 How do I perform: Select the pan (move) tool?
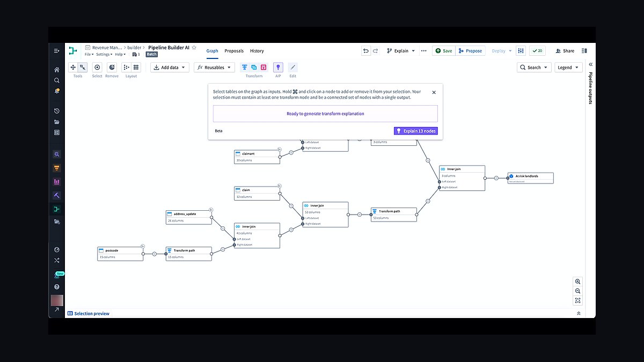click(x=74, y=68)
